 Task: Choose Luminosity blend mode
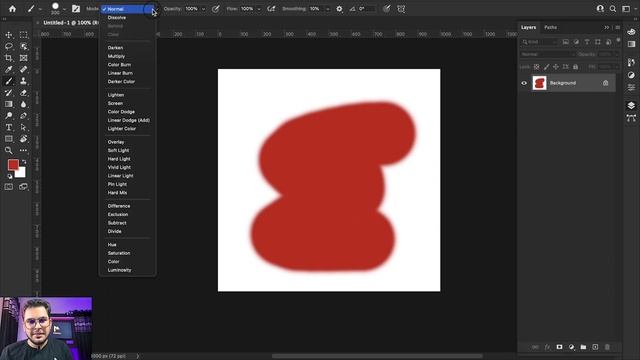[120, 270]
